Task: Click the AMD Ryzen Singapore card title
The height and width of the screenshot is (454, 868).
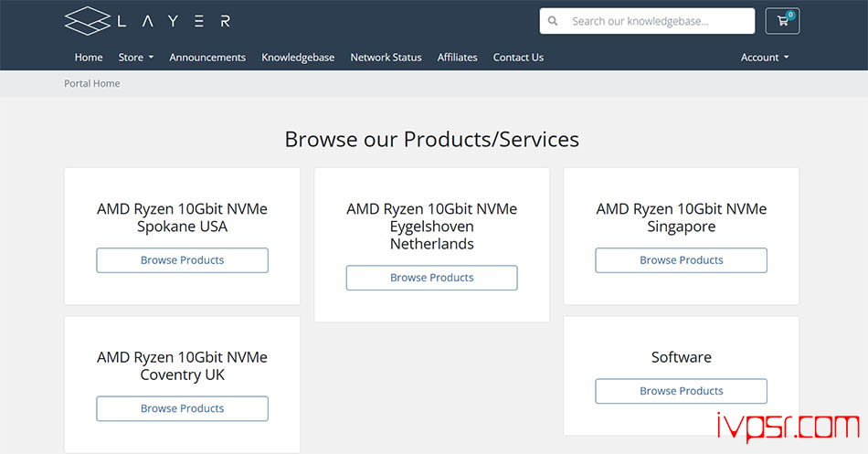Action: pos(681,217)
